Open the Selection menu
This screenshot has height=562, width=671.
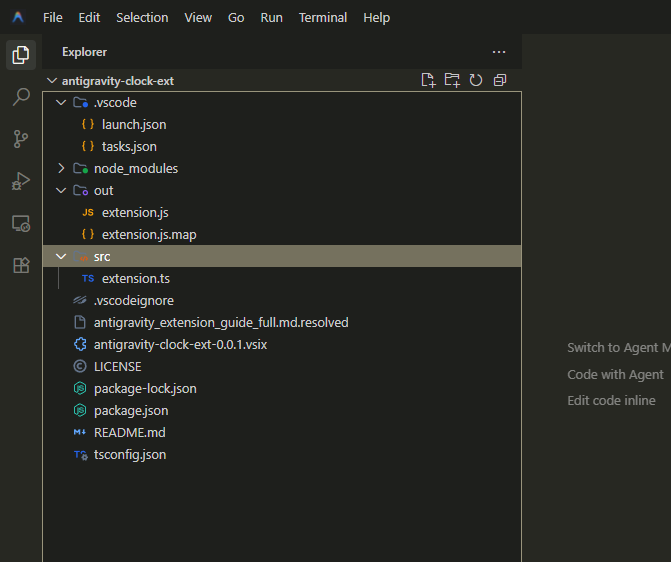click(142, 18)
